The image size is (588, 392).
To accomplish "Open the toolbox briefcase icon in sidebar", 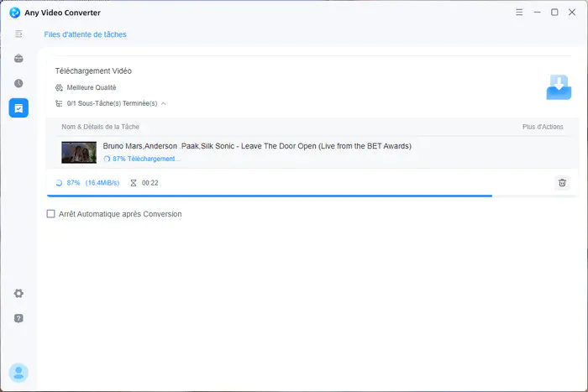I will tap(18, 59).
